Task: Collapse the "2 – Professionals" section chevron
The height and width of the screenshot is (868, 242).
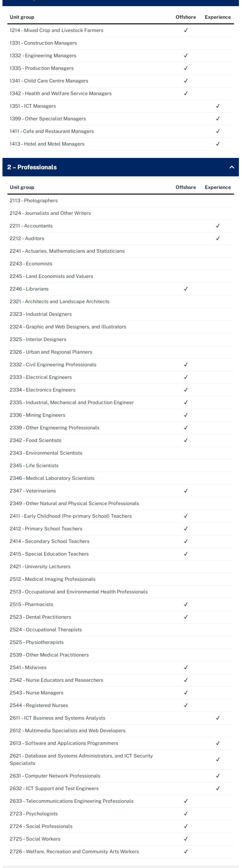Action: pyautogui.click(x=232, y=167)
